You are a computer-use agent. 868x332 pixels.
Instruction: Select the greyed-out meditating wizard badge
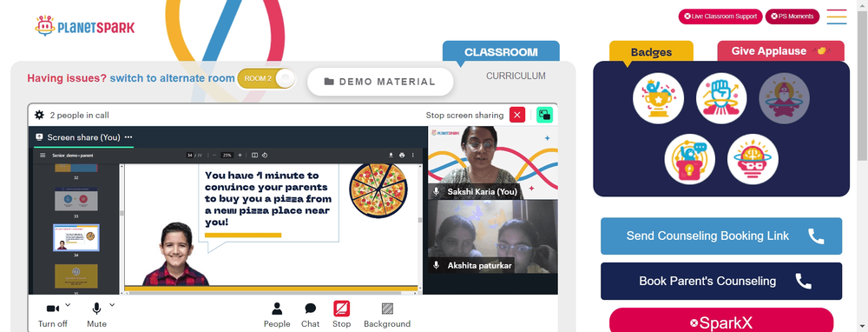coord(785,99)
